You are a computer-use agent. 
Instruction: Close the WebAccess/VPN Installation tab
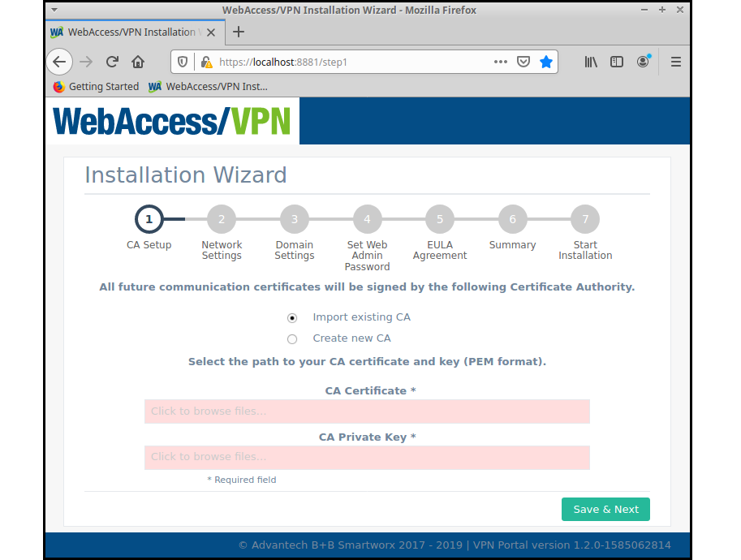pyautogui.click(x=211, y=32)
